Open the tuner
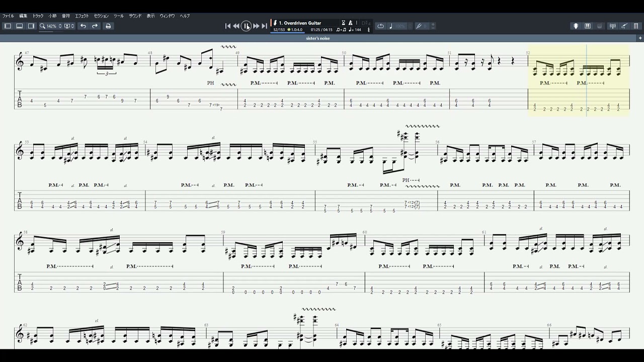 [612, 26]
